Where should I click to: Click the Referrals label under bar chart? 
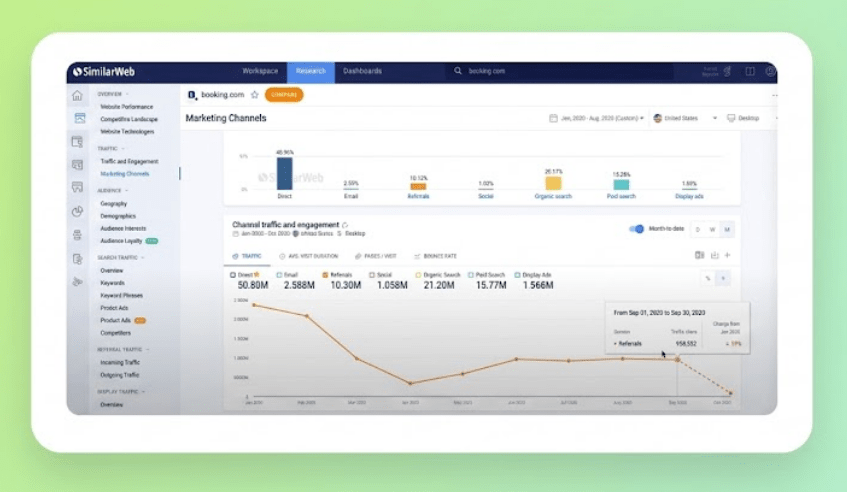pyautogui.click(x=418, y=197)
